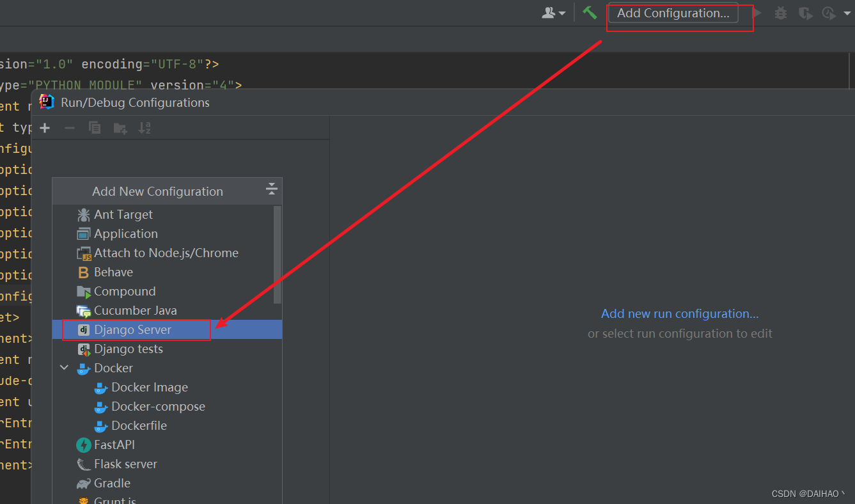
Task: Click the Run/Debug Configurations title bar icon
Action: (47, 102)
